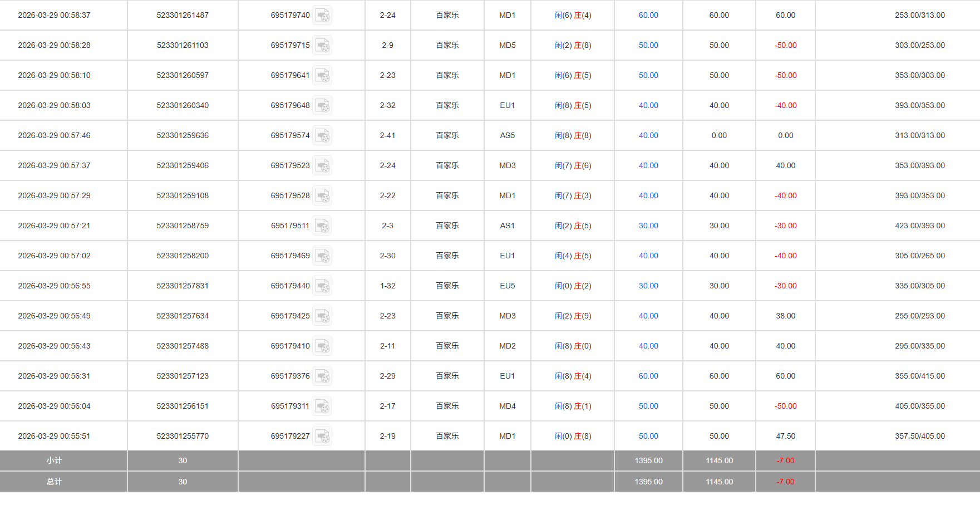View video replay for round 695179523

[322, 166]
